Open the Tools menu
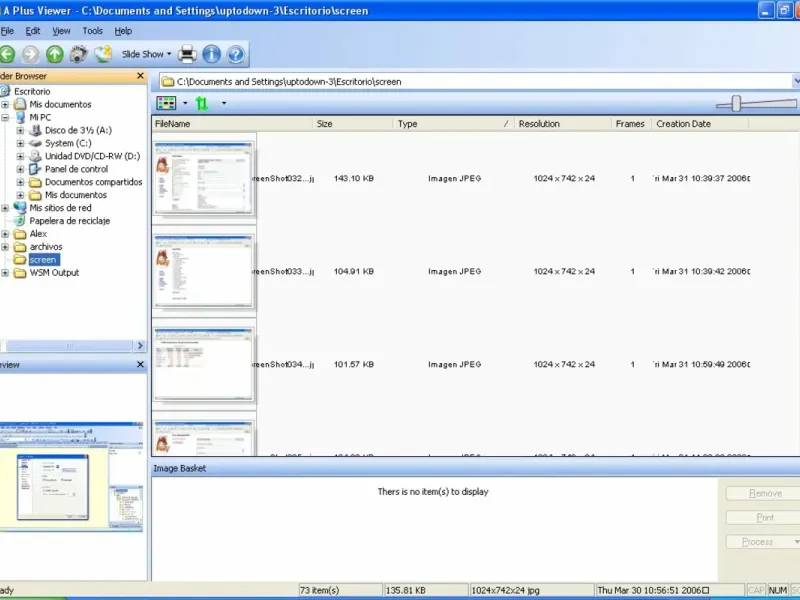 tap(92, 31)
